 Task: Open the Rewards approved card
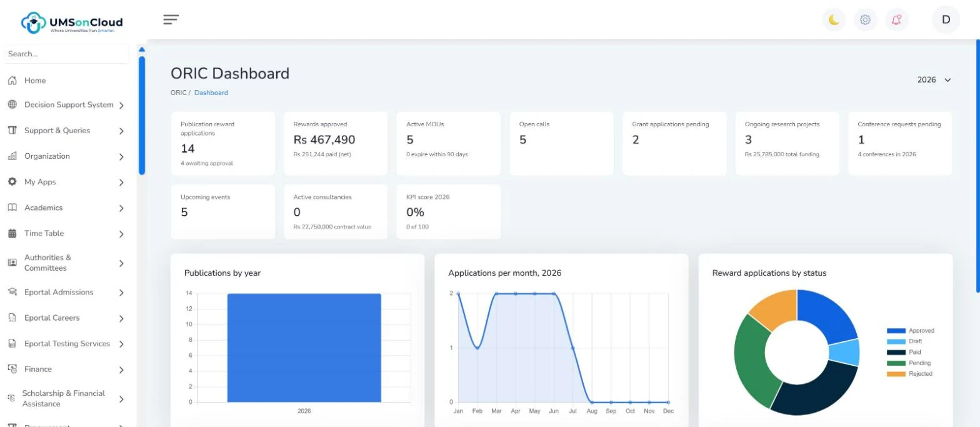click(x=336, y=144)
